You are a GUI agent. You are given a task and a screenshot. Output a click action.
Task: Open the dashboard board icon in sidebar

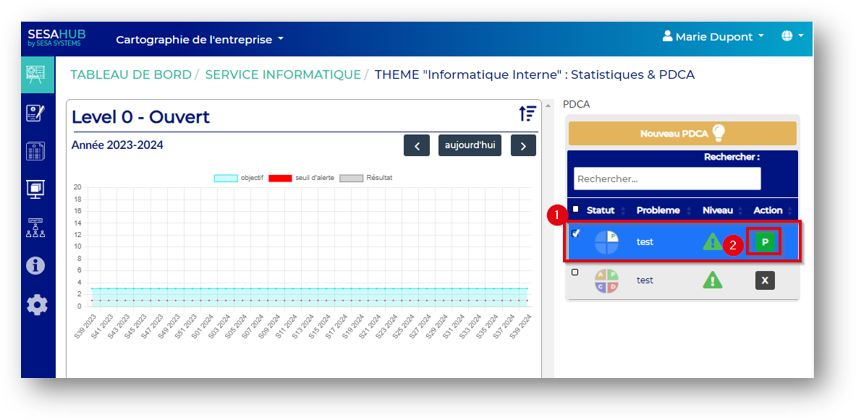pos(37,75)
